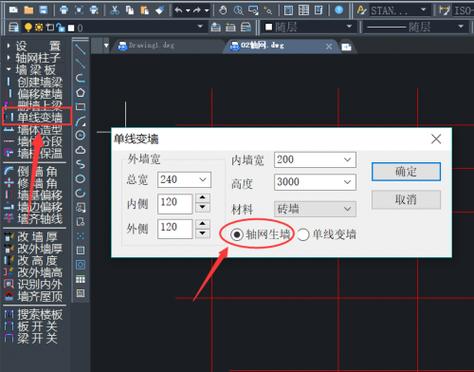This screenshot has width=474, height=372.
Task: Close the 02轴网.dwg tab
Action: pyautogui.click(x=329, y=46)
